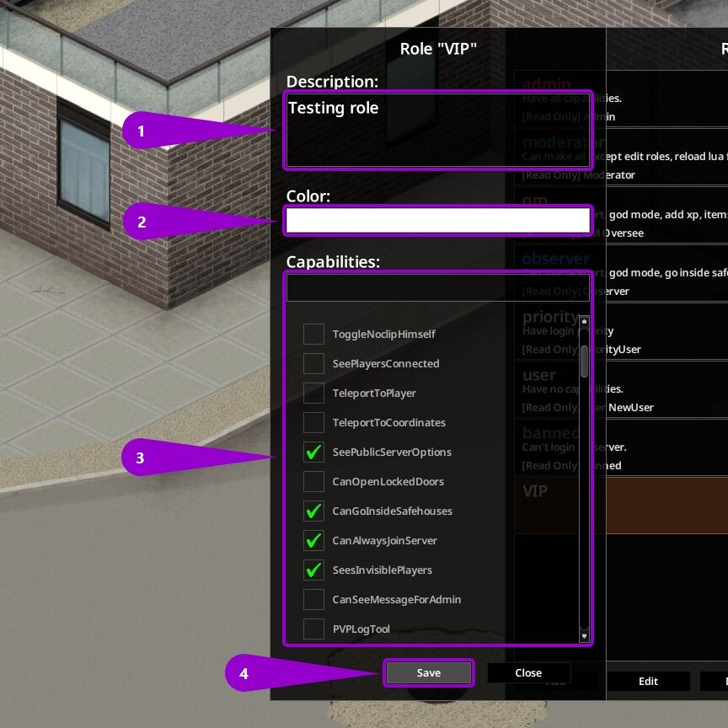Select the user role in list
The width and height of the screenshot is (728, 728).
coord(621,389)
